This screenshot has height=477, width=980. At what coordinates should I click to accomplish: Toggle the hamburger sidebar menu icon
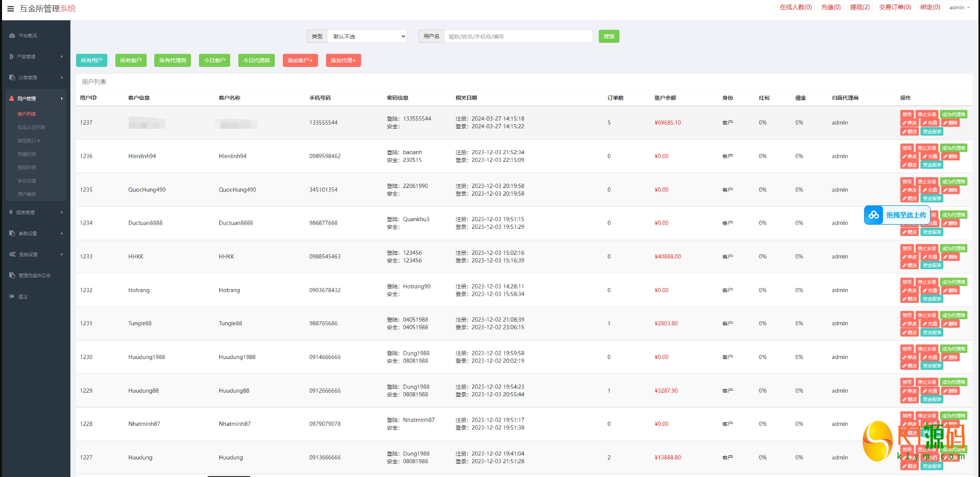(10, 9)
